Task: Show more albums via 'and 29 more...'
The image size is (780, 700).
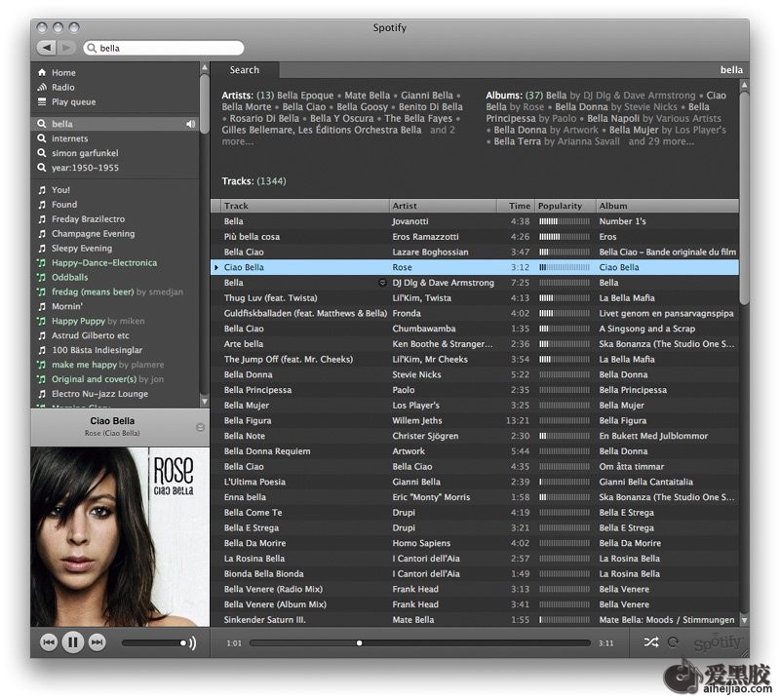Action: click(x=661, y=141)
